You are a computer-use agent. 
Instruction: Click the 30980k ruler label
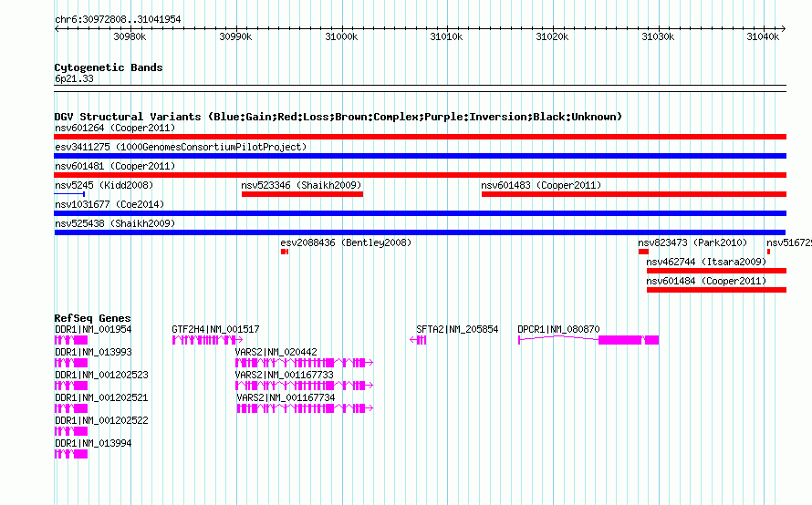(130, 36)
